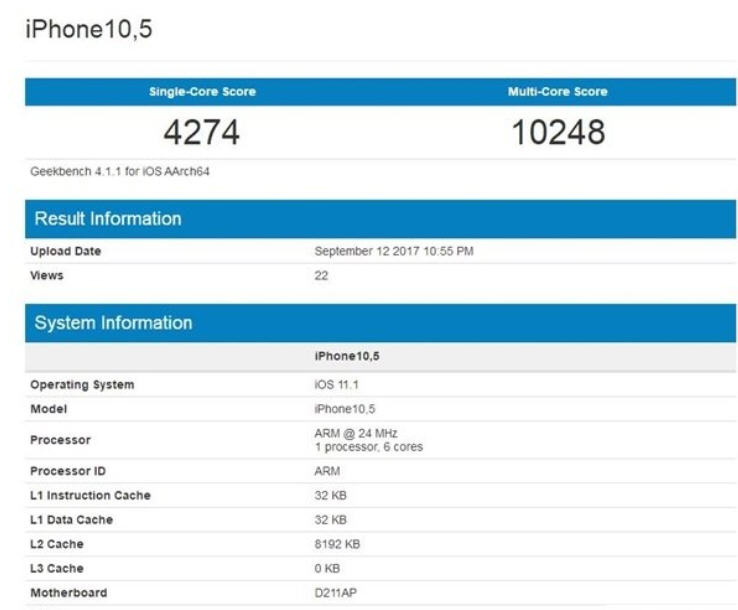Viewport: 738px width, 610px height.
Task: Click the Multi-Core Score header
Action: (x=558, y=91)
